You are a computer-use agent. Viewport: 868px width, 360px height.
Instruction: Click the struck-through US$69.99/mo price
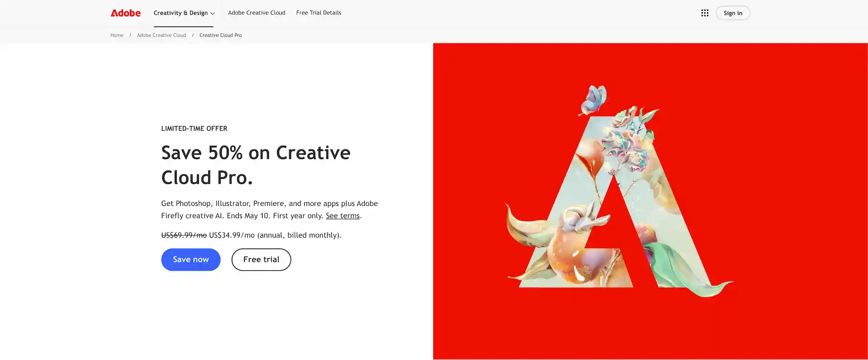pyautogui.click(x=184, y=235)
